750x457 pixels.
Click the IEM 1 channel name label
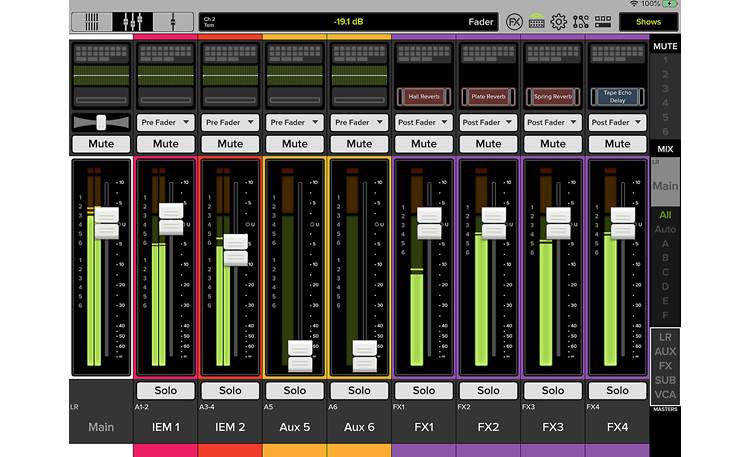coord(165,427)
